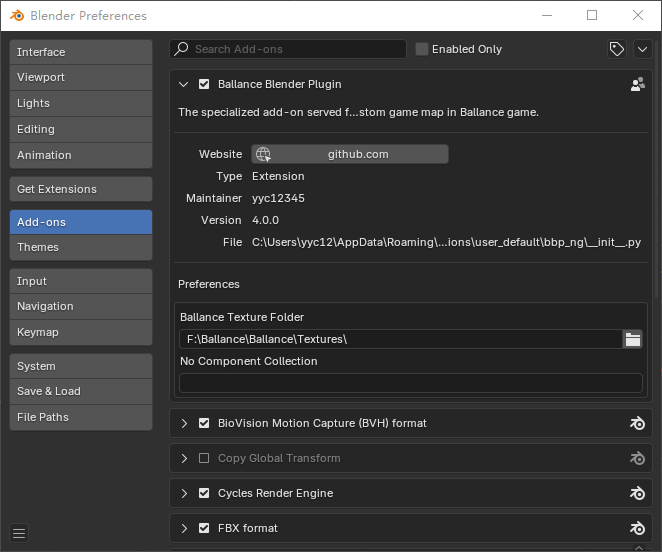Viewport: 662px width, 552px height.
Task: Click the No Component Collection field
Action: click(410, 383)
